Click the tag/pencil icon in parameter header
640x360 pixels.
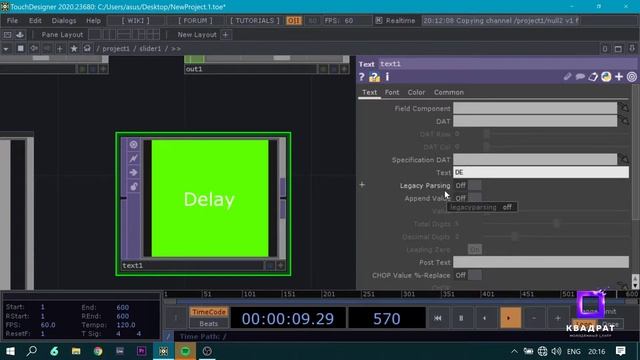[567, 77]
